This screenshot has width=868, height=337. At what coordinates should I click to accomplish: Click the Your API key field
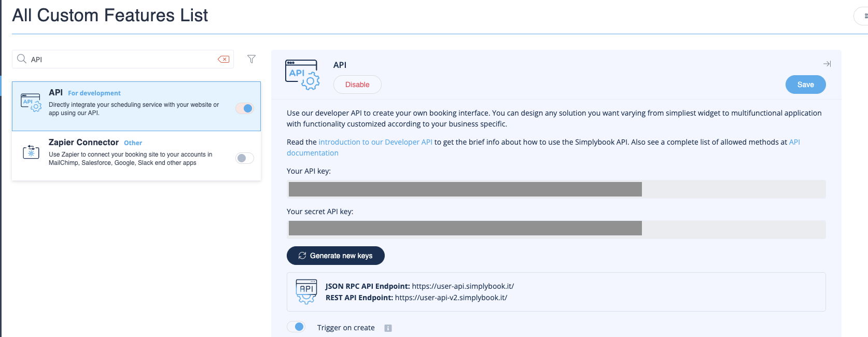tap(556, 189)
